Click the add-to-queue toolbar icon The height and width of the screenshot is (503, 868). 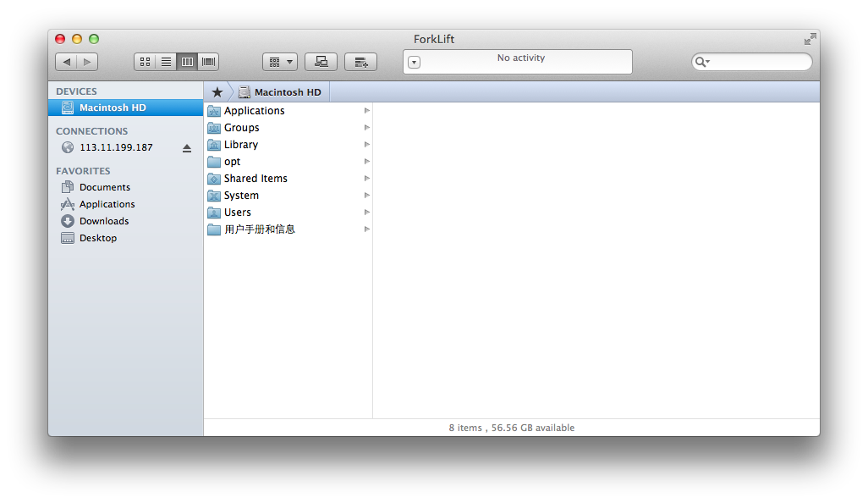click(x=360, y=62)
